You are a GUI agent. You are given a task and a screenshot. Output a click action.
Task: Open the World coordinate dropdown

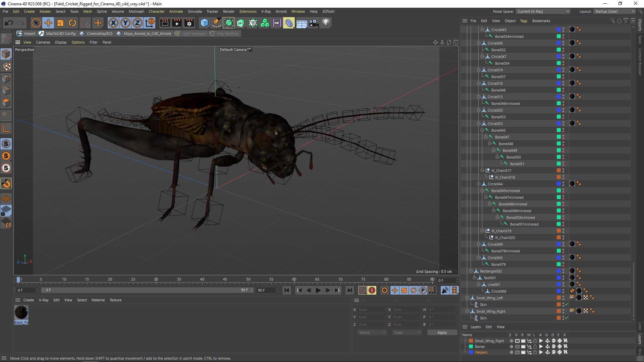pyautogui.click(x=372, y=333)
